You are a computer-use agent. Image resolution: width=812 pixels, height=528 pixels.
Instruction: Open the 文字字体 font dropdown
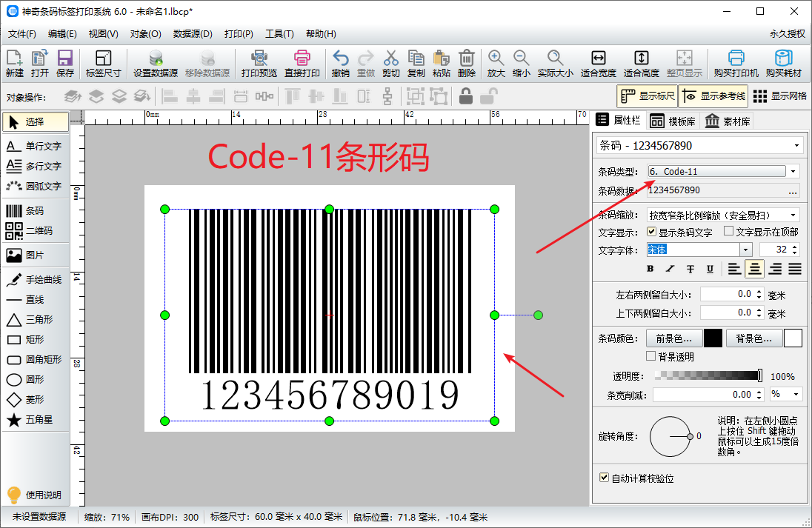pos(746,250)
